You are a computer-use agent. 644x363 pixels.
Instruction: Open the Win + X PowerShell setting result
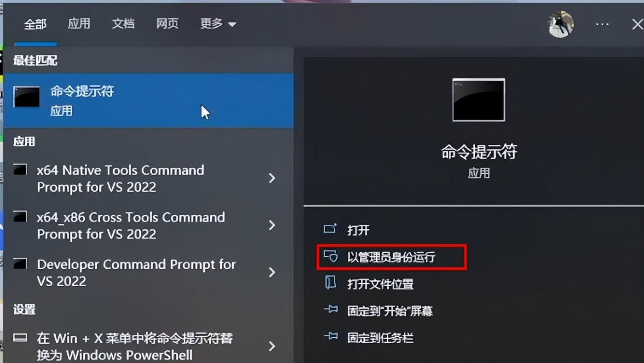[x=147, y=346]
